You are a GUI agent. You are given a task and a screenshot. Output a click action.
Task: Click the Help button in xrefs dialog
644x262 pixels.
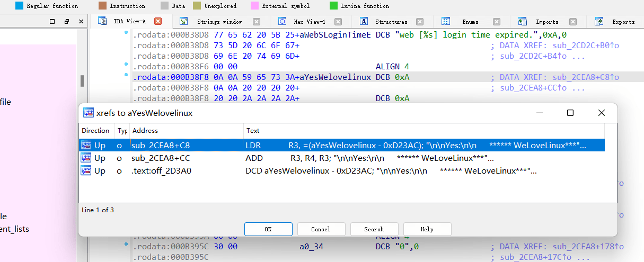pos(427,229)
